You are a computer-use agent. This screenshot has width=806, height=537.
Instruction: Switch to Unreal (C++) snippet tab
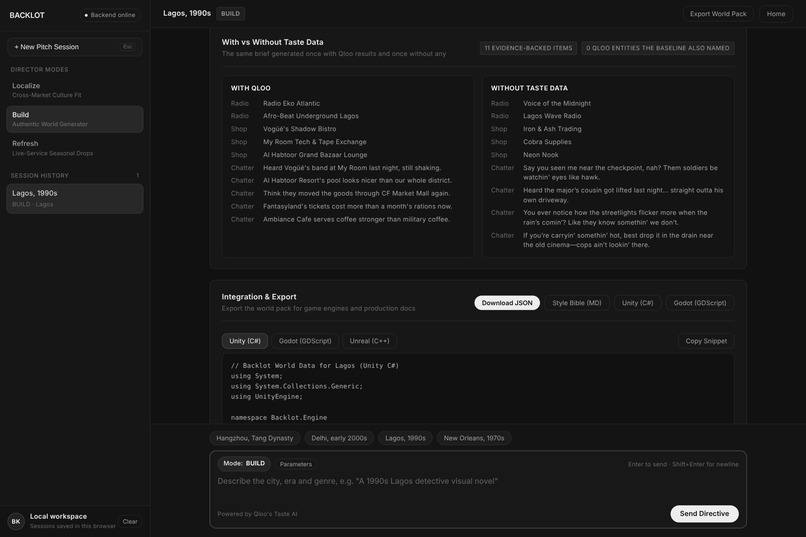coord(369,341)
